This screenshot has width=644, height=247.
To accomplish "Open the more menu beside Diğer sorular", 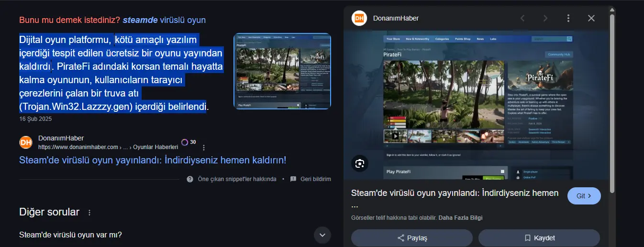I will [x=89, y=212].
